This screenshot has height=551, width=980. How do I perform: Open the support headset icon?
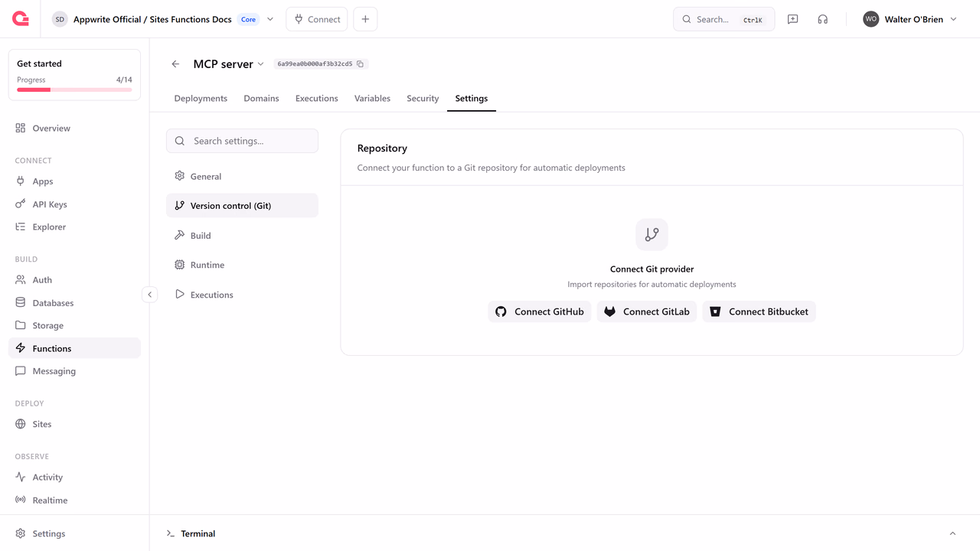coord(822,19)
